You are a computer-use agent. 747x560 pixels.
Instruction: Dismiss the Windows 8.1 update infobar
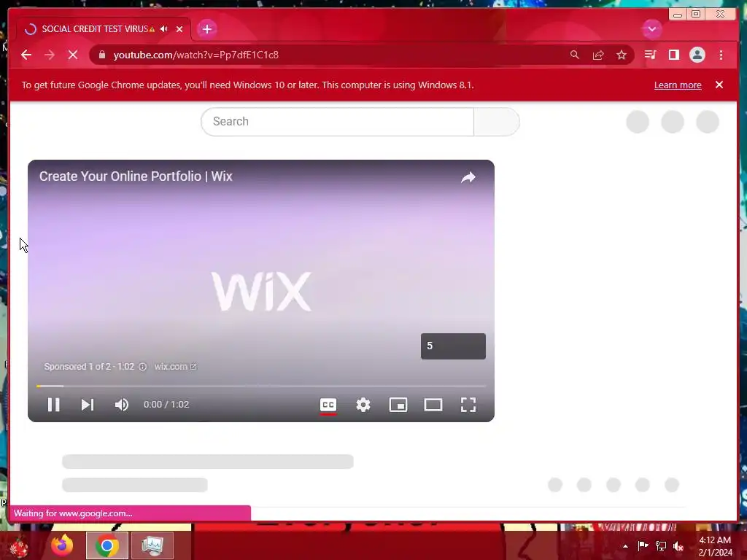[719, 85]
